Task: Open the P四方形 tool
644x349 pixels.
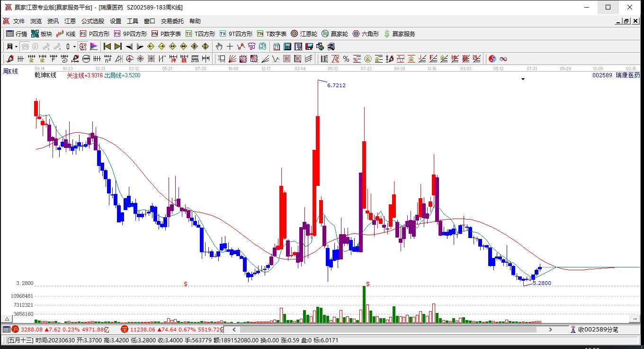Action: coord(95,34)
